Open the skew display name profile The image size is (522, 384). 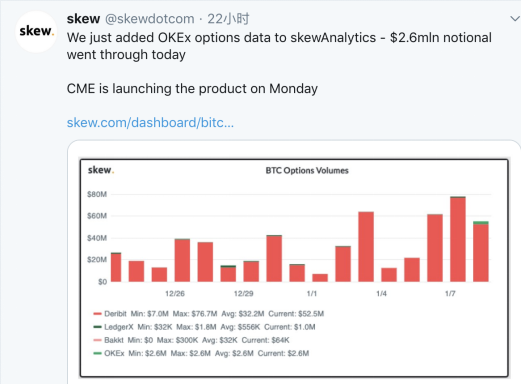tap(83, 19)
